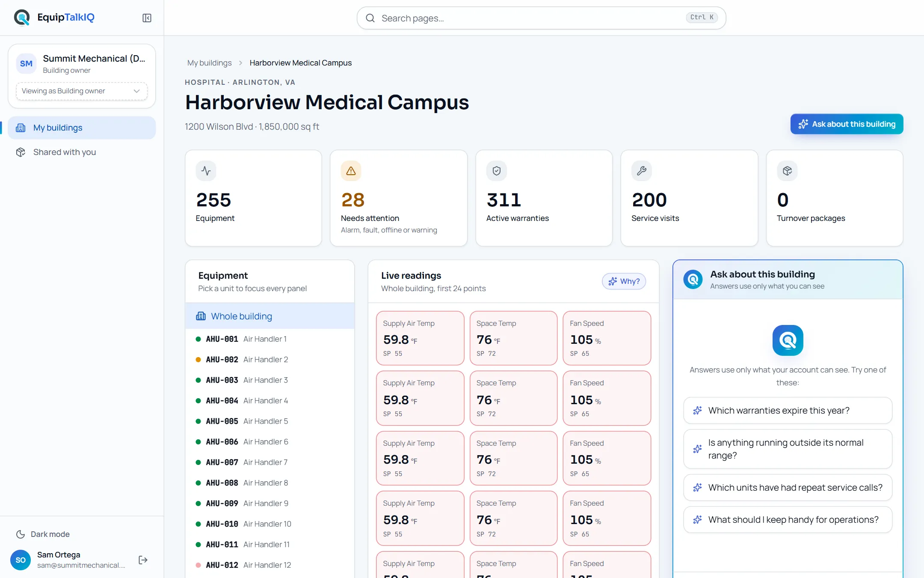The width and height of the screenshot is (924, 578).
Task: Open Shared with you in the sidebar
Action: click(82, 152)
